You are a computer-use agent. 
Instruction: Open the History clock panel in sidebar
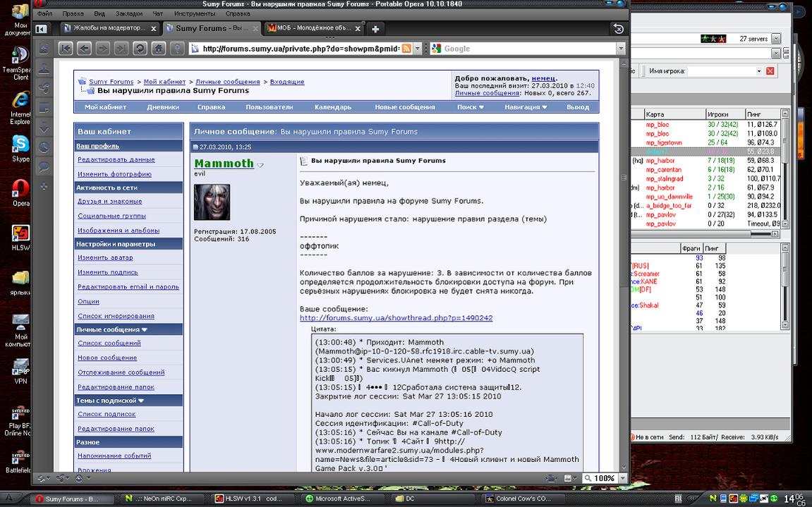coord(44,147)
